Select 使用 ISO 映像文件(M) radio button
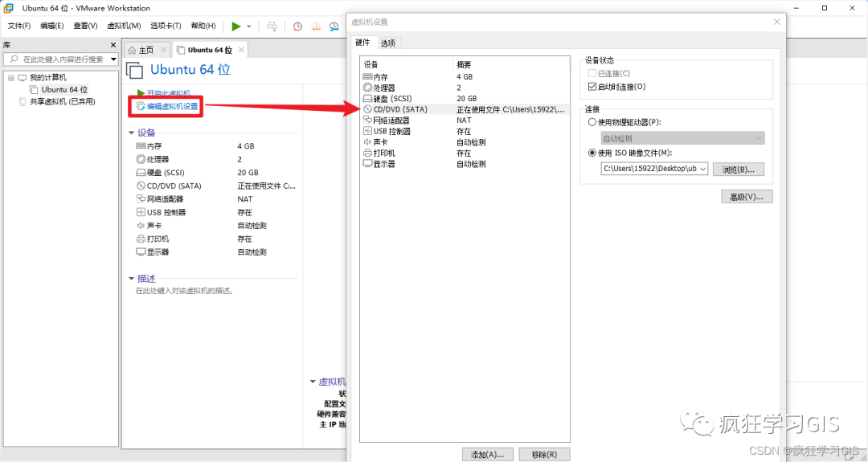 tap(593, 153)
